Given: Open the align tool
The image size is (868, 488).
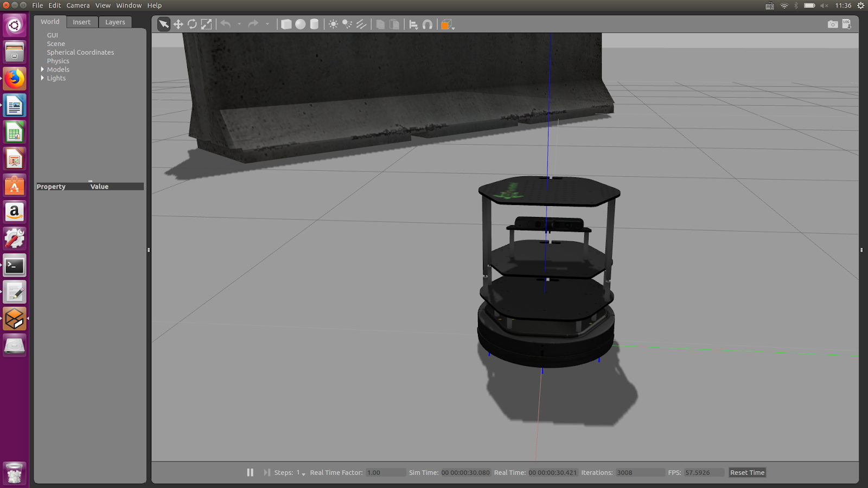Looking at the screenshot, I should [x=413, y=24].
